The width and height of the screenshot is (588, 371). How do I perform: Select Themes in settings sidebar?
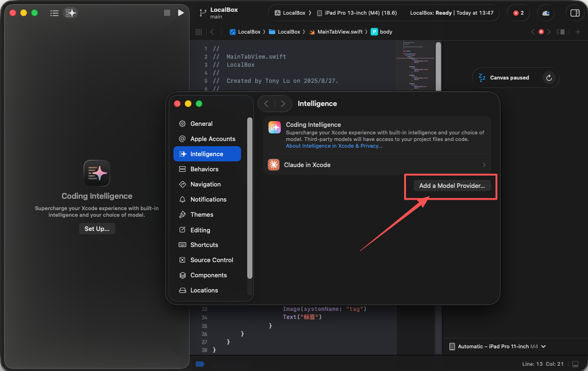202,214
